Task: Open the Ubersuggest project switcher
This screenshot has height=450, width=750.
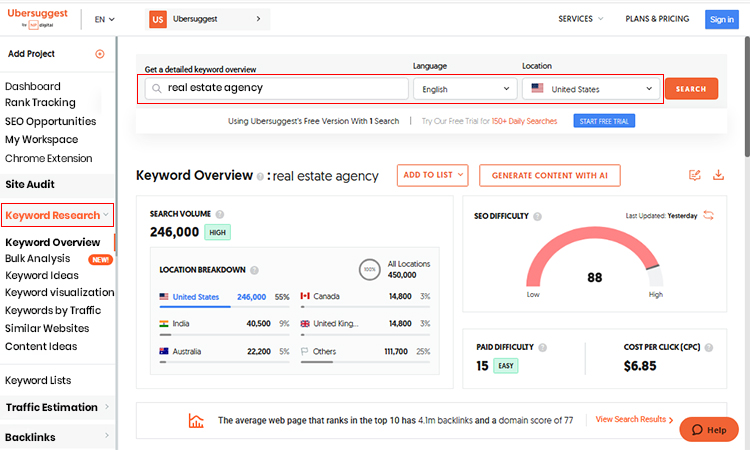Action: pyautogui.click(x=208, y=20)
